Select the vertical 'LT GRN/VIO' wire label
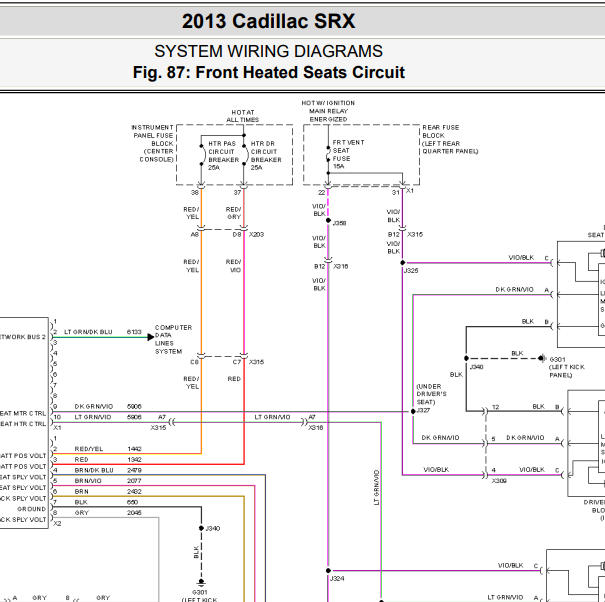The image size is (605, 602). (377, 487)
